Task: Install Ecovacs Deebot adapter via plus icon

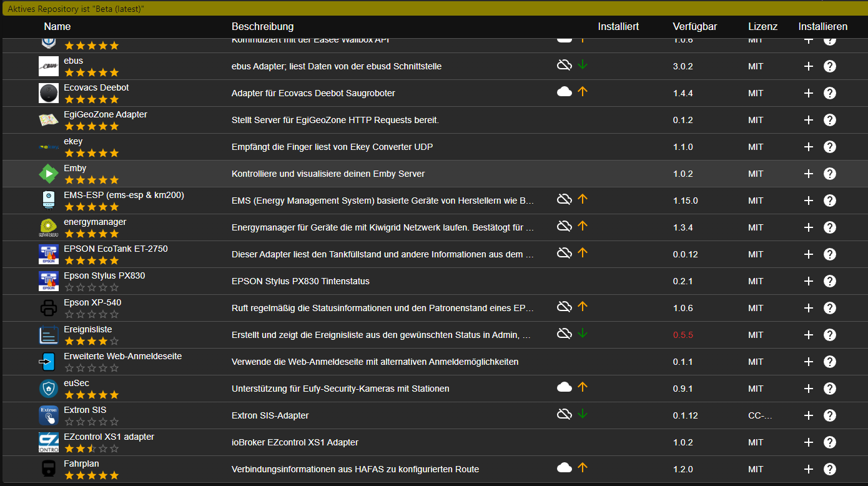Action: pos(808,93)
